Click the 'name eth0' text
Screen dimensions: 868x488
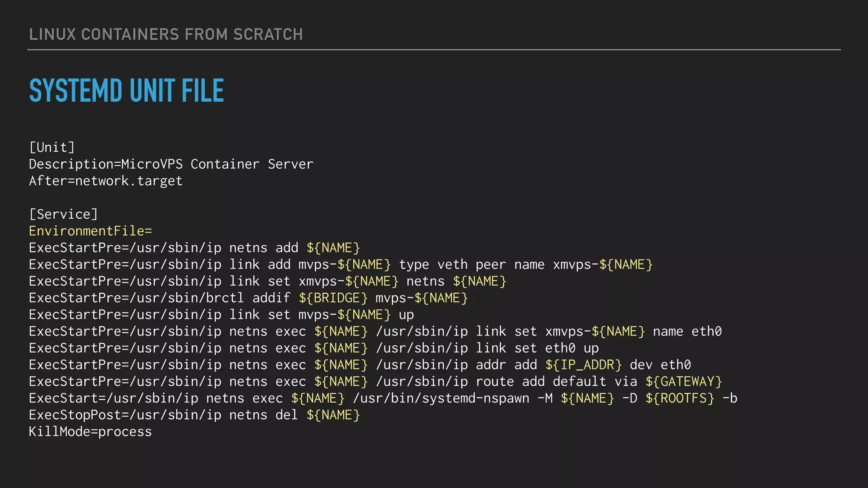687,331
